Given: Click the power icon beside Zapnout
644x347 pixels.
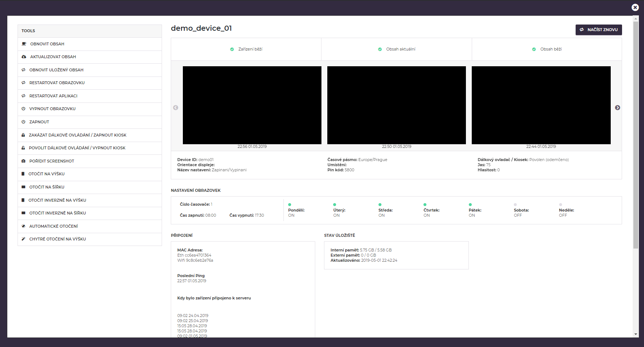Looking at the screenshot, I should tap(23, 122).
